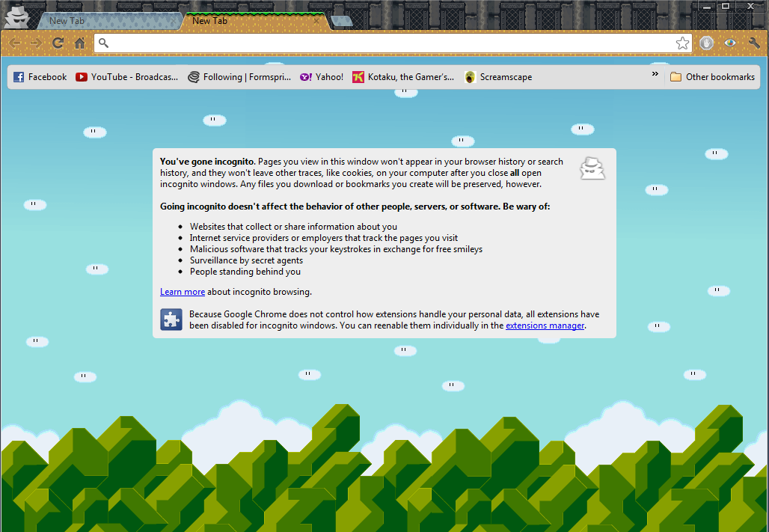Screen dimensions: 769x532
Task: Click "Malicious software that tracks your keystrokes" bullet
Action: coord(336,249)
